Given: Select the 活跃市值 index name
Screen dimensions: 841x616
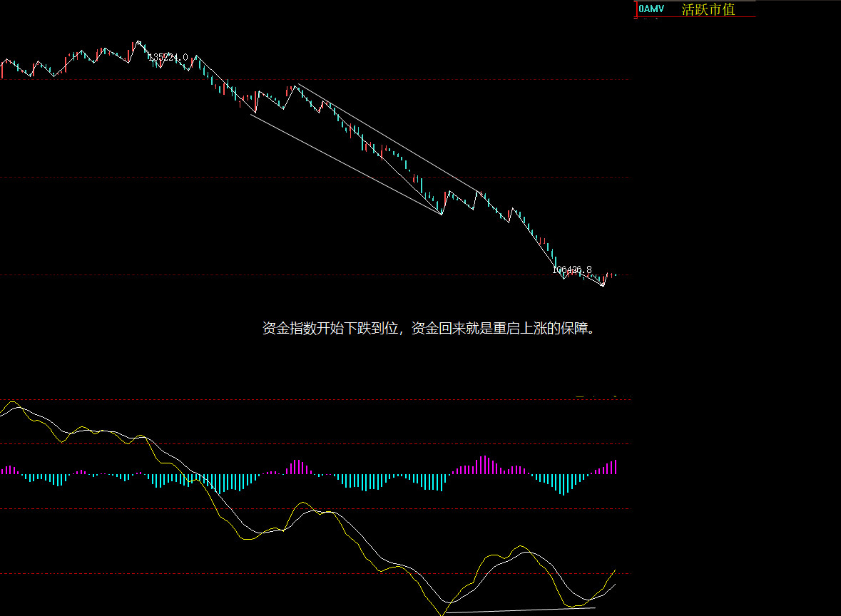Looking at the screenshot, I should tap(708, 10).
